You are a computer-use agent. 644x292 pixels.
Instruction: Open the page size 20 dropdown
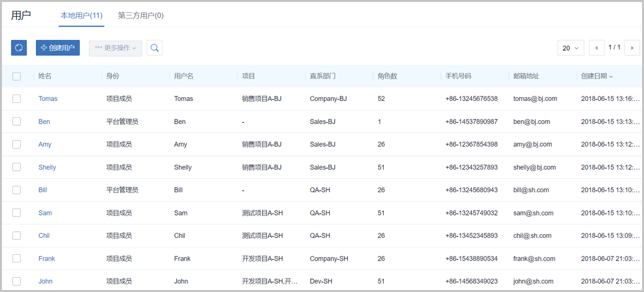pos(570,48)
